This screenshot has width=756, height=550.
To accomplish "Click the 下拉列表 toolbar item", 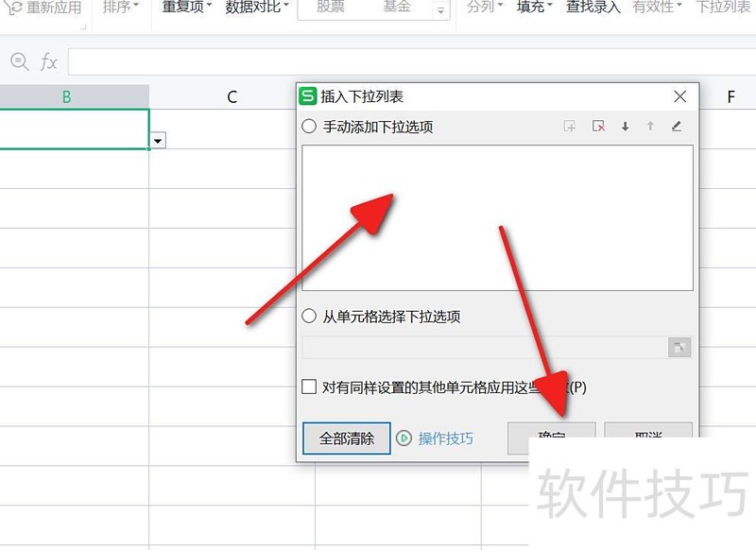I will [x=723, y=8].
